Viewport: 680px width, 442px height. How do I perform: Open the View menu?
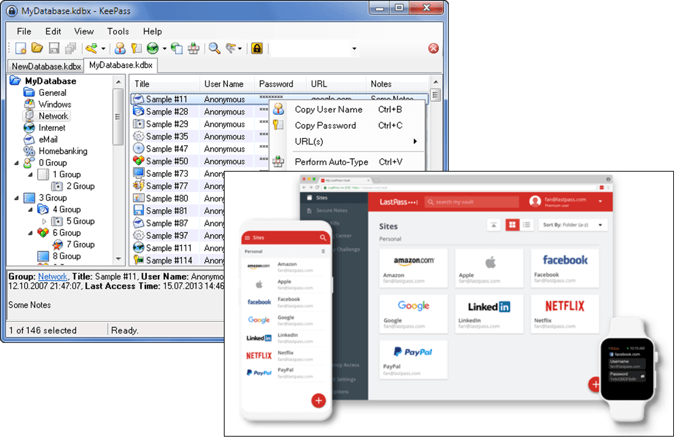[84, 31]
